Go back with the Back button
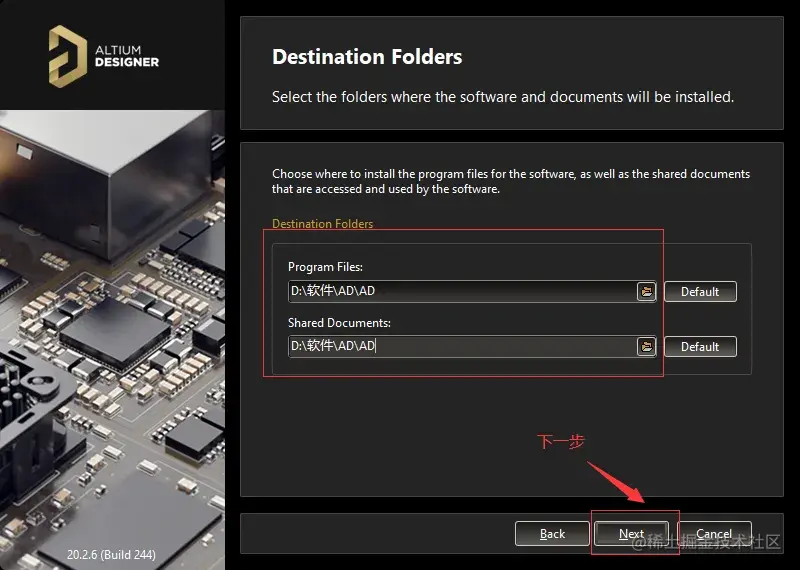 pos(552,534)
